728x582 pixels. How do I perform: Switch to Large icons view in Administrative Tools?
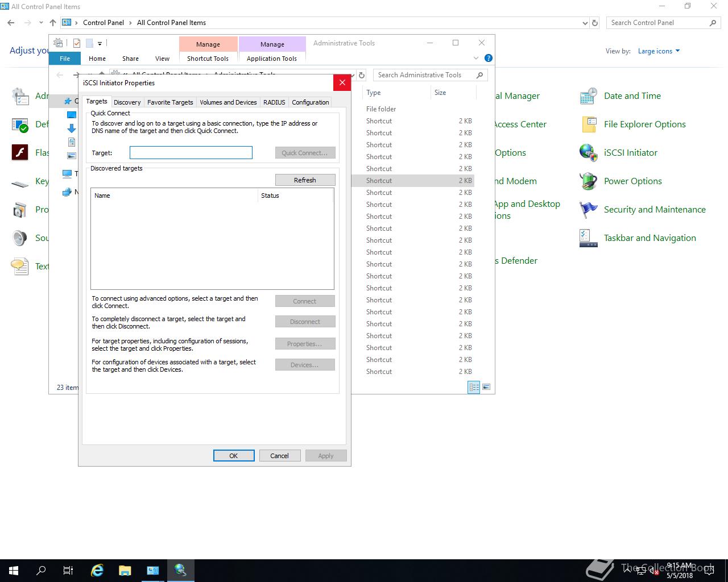click(486, 387)
